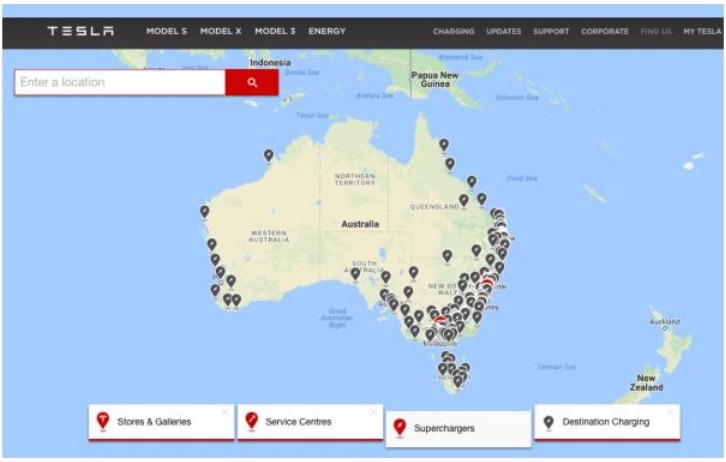Click the Service Centres wrench pin icon
Image resolution: width=726 pixels, height=462 pixels.
251,421
